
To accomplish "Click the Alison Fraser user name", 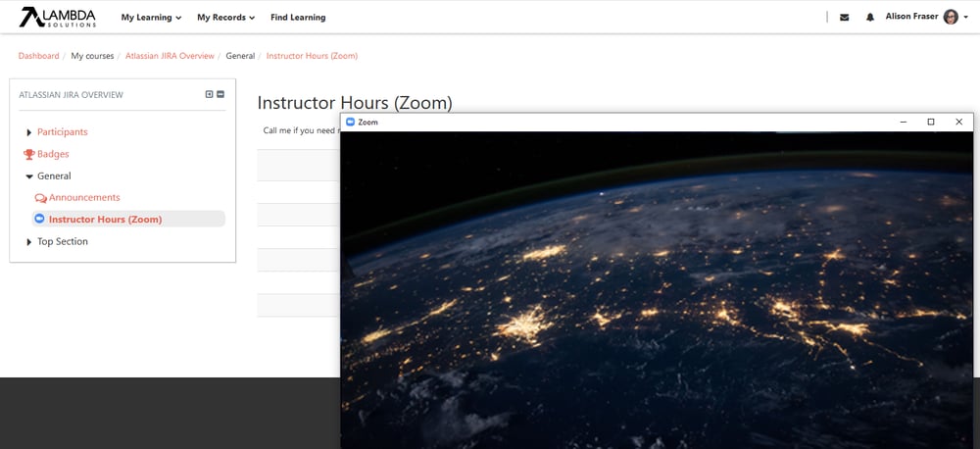I will [911, 17].
